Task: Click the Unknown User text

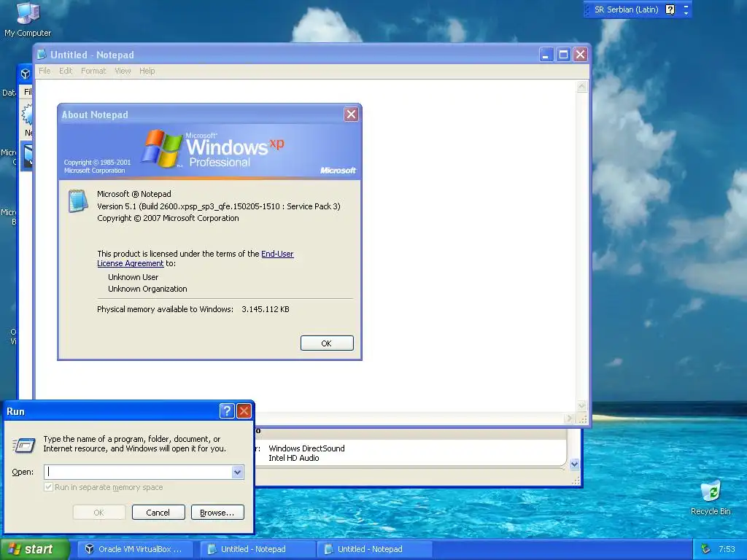Action: click(133, 277)
